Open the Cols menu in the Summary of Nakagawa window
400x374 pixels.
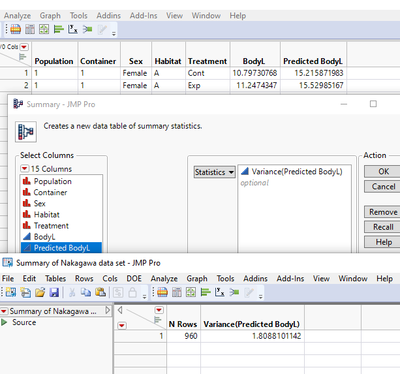(x=110, y=278)
